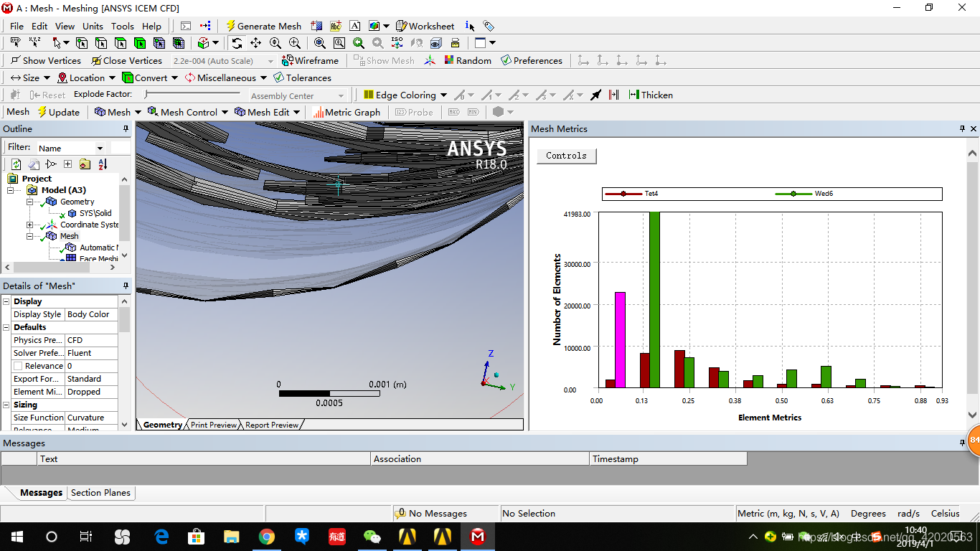
Task: Click the Explode Factor slider
Action: [x=192, y=94]
